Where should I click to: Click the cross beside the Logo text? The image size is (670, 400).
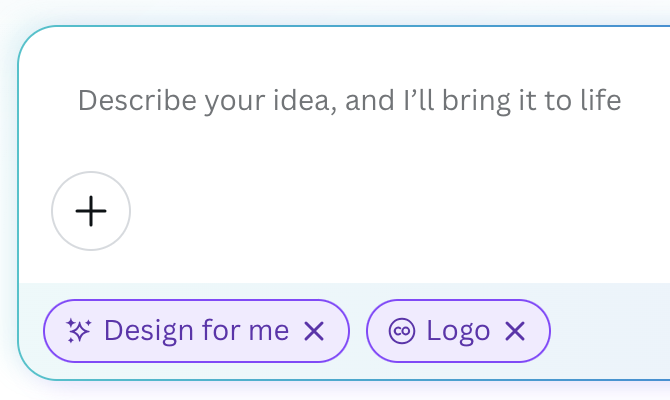tap(515, 331)
